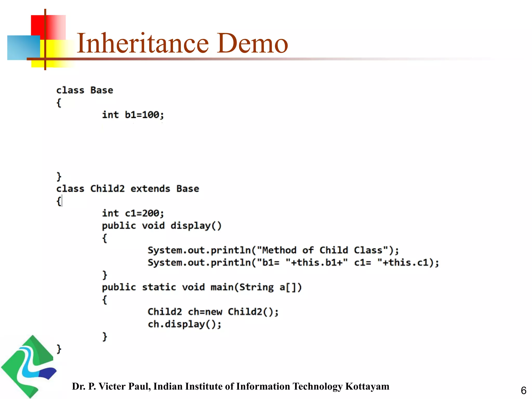Click the 'class Base' code line
The height and width of the screenshot is (399, 532).
tap(85, 90)
